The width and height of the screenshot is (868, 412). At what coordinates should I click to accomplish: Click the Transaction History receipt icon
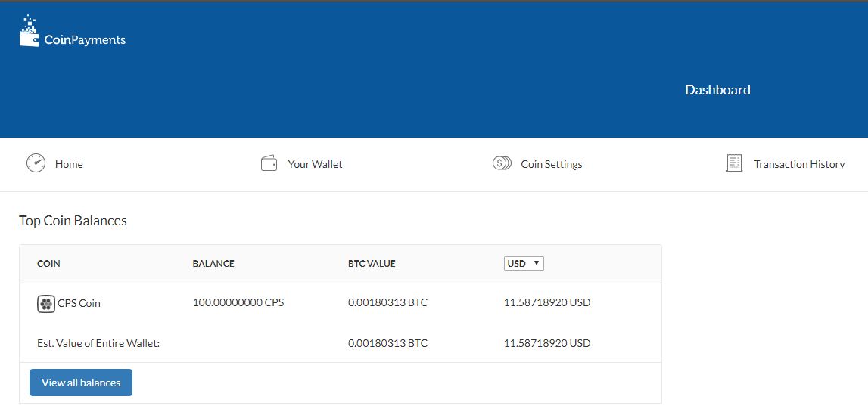pos(734,163)
